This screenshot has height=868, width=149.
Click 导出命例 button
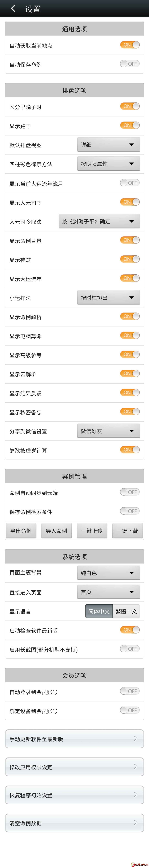[21, 531]
